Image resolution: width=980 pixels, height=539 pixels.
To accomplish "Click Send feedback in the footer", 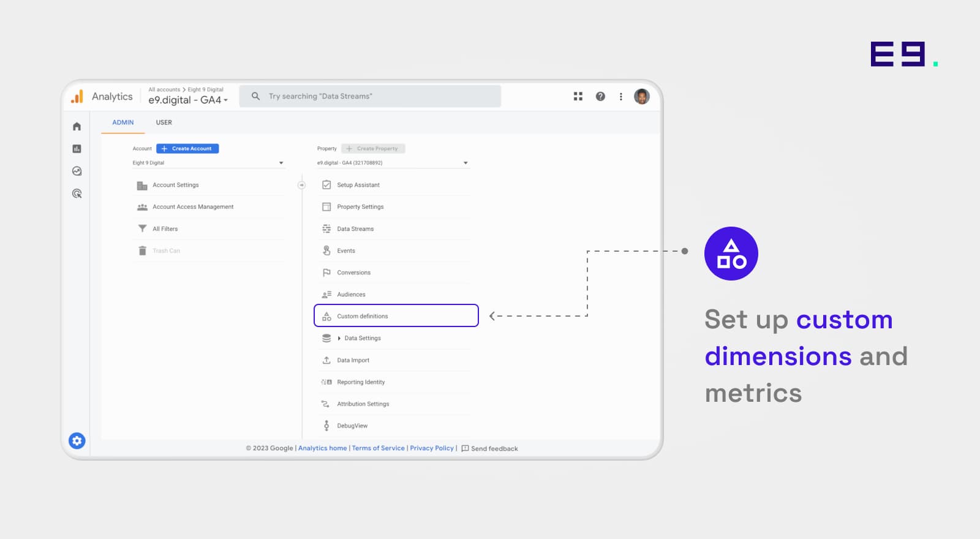I will click(489, 448).
